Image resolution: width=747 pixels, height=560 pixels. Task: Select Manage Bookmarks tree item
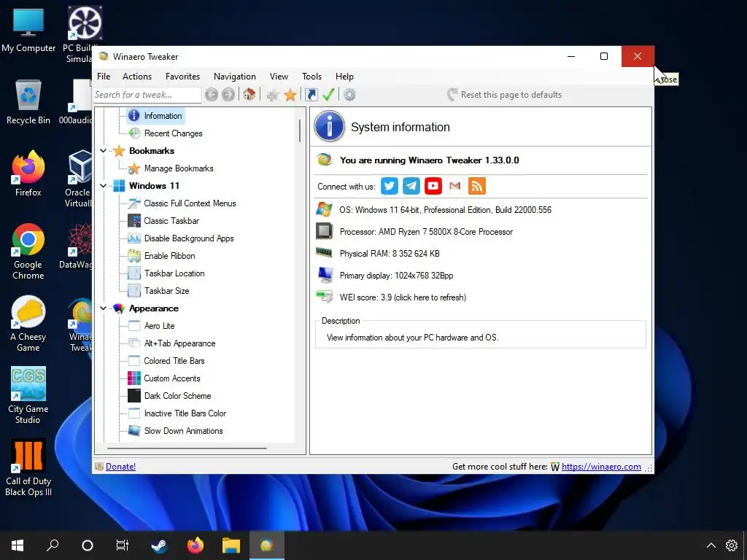pos(179,168)
